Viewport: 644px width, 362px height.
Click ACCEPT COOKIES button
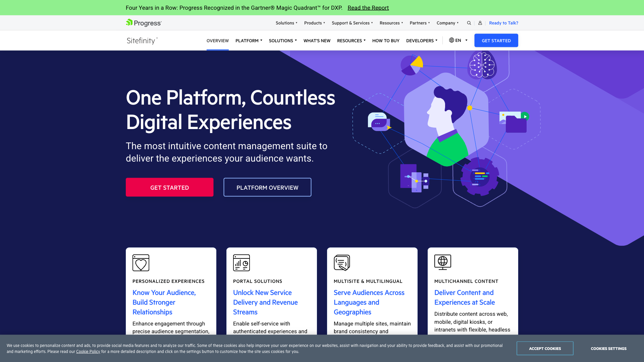(545, 349)
